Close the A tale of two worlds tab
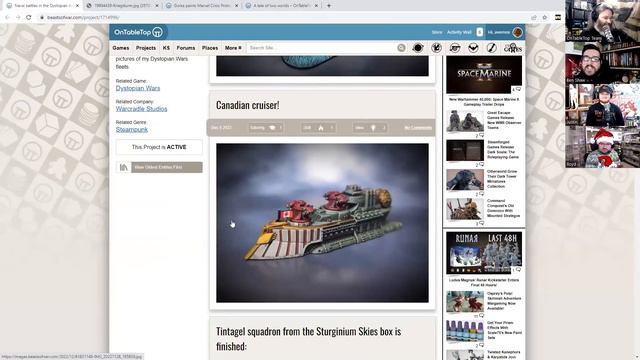This screenshot has width=640, height=360. tap(316, 6)
